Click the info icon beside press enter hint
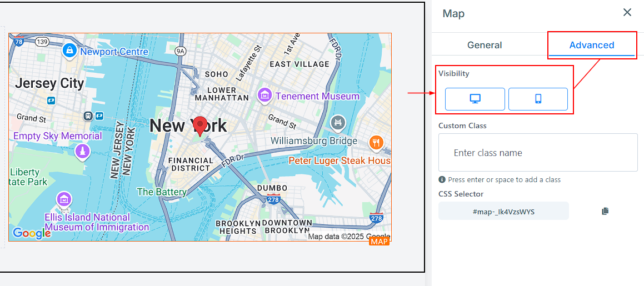This screenshot has height=286, width=644. (x=442, y=180)
